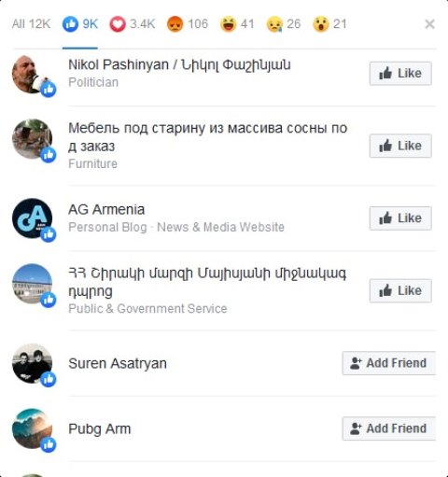Select the Like reactions tab showing 9K
The image size is (448, 477).
[80, 24]
